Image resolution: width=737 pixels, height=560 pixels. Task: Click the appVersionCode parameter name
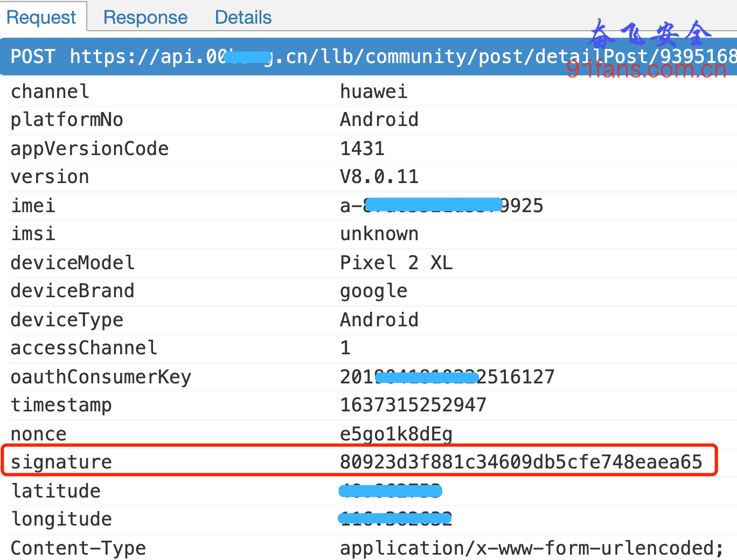click(89, 149)
